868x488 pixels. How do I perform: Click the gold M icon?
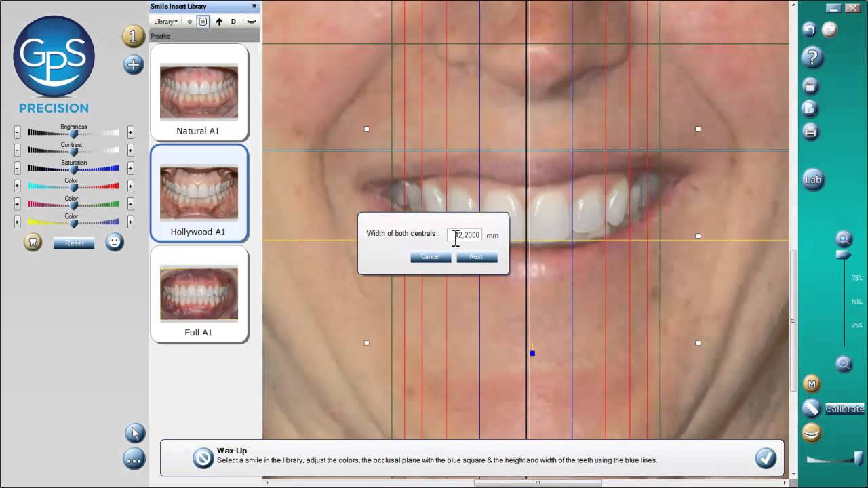point(812,384)
